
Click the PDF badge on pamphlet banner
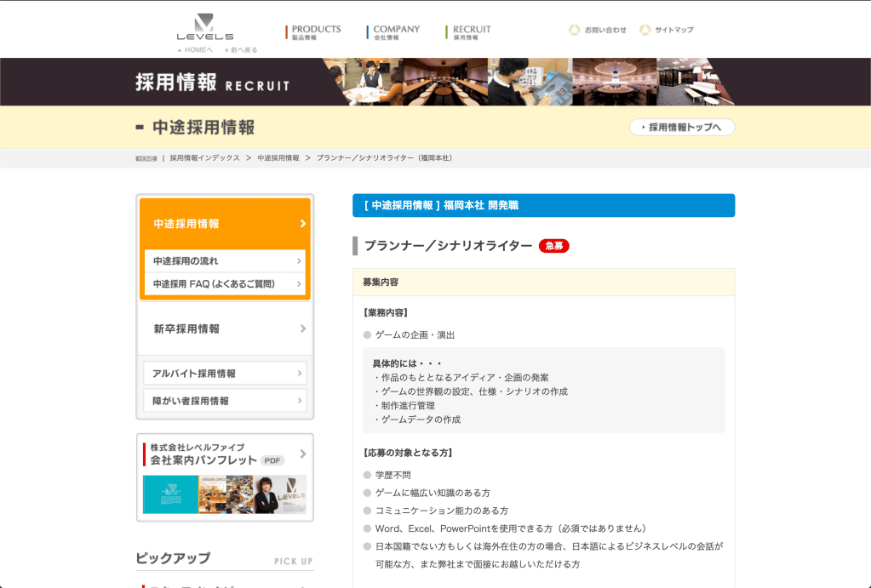point(272,460)
